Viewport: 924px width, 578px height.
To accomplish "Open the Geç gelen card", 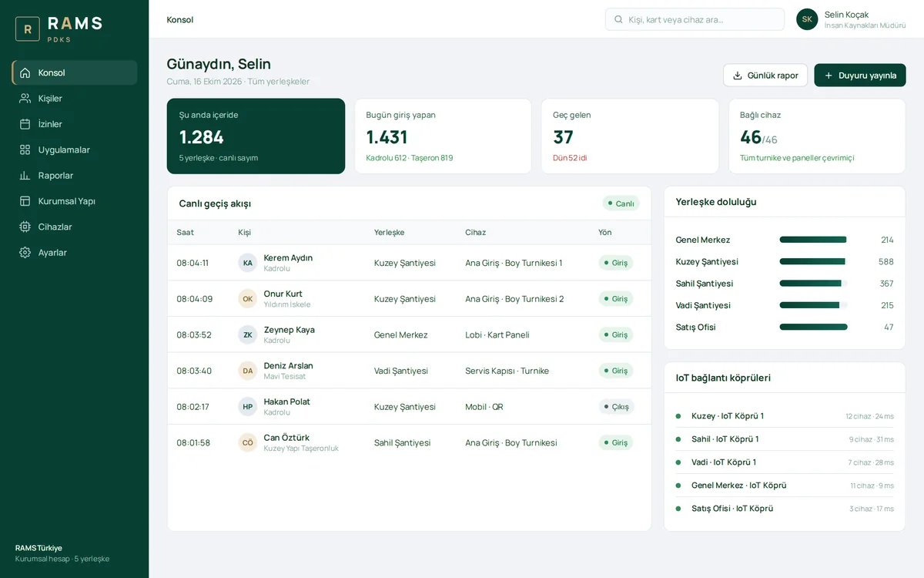I will click(630, 136).
